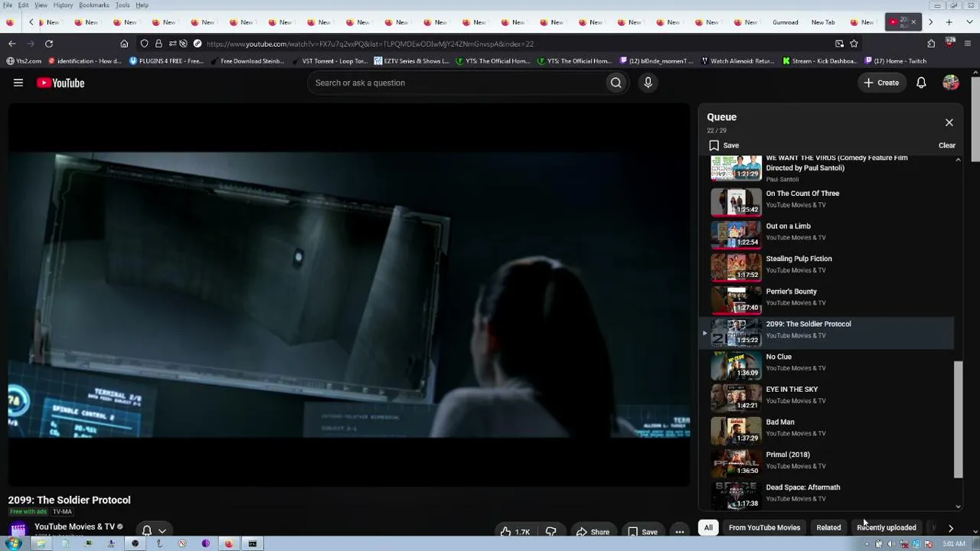Open the Windows Start menu
980x551 pixels.
tap(14, 544)
